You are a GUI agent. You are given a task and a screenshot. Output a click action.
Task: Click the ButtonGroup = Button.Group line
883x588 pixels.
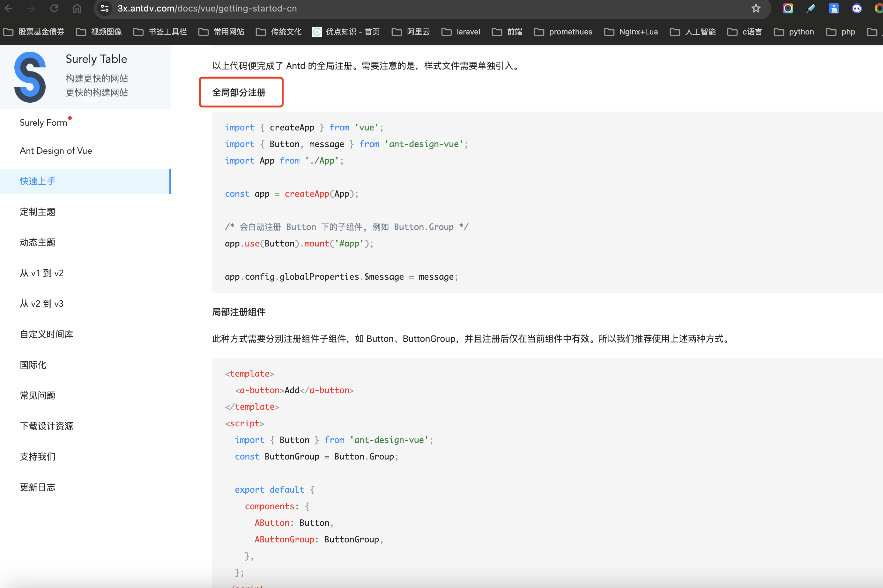coord(316,456)
